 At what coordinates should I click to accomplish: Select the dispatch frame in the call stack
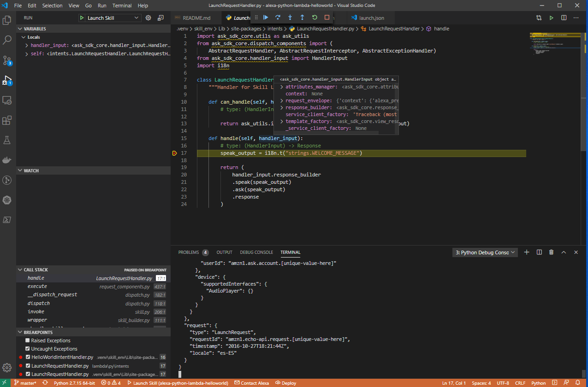(39, 303)
